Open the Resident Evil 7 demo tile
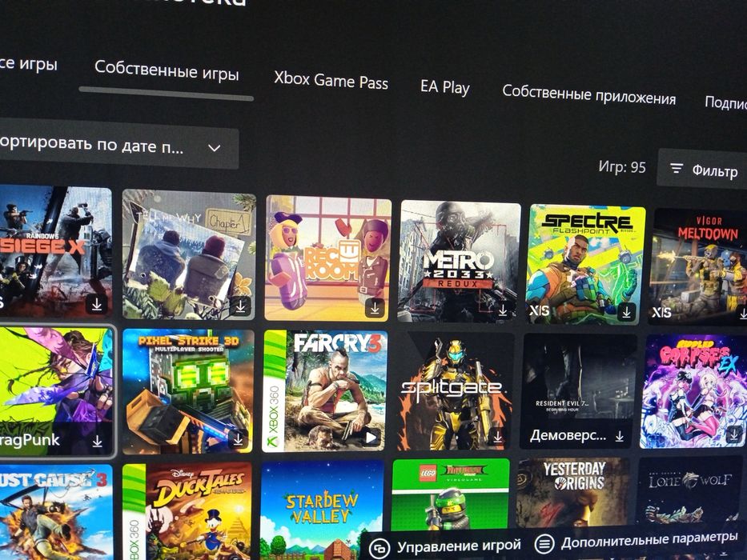This screenshot has width=747, height=560. click(579, 391)
